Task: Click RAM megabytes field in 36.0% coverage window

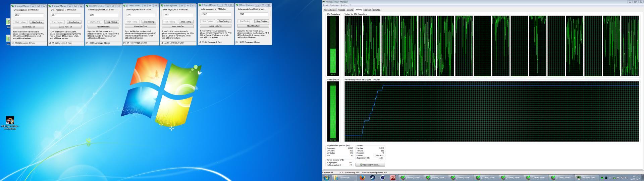Action: click(x=29, y=15)
